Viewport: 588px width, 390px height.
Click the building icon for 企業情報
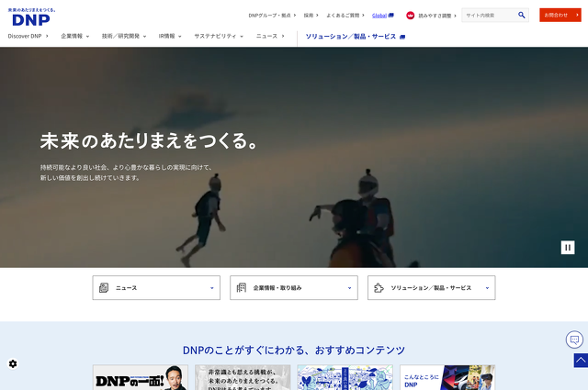point(241,287)
